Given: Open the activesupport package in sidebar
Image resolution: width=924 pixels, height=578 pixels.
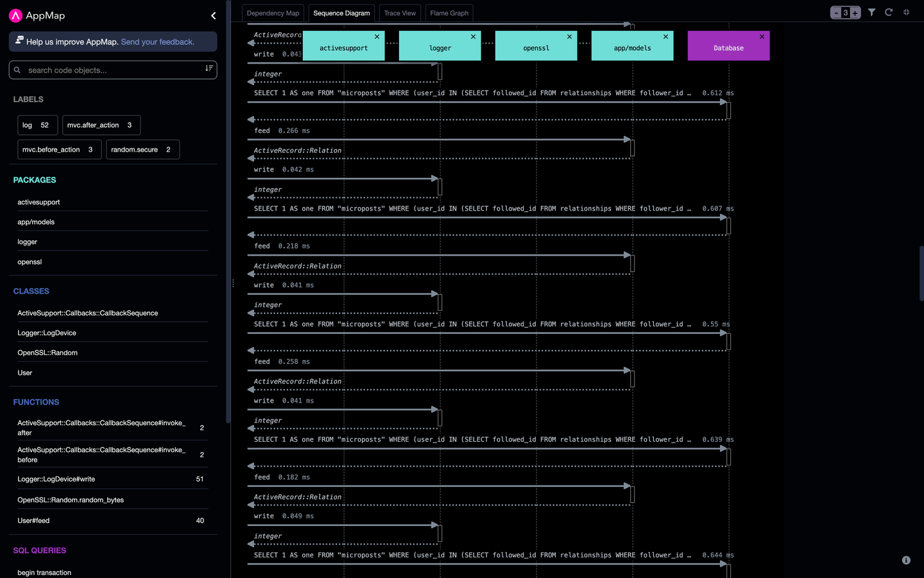Looking at the screenshot, I should click(x=113, y=202).
